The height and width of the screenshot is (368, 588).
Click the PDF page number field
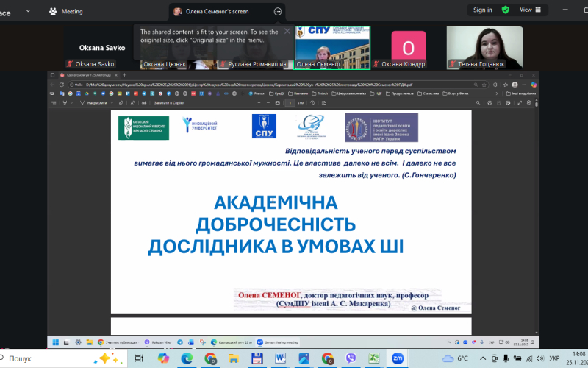pyautogui.click(x=290, y=103)
